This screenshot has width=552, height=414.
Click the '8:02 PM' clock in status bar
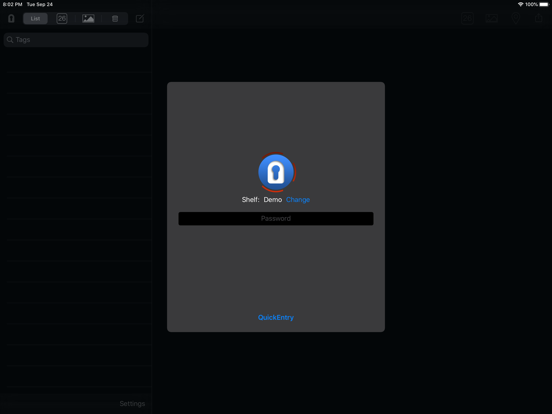[x=13, y=4]
